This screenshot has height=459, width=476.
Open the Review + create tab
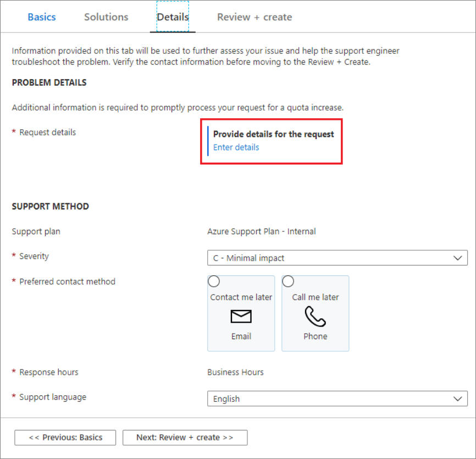[254, 17]
